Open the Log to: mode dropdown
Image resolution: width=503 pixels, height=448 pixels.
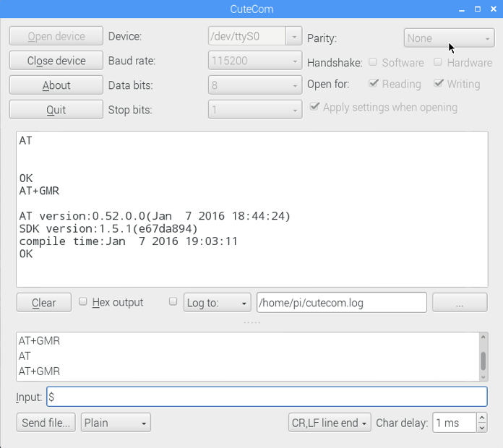point(218,303)
